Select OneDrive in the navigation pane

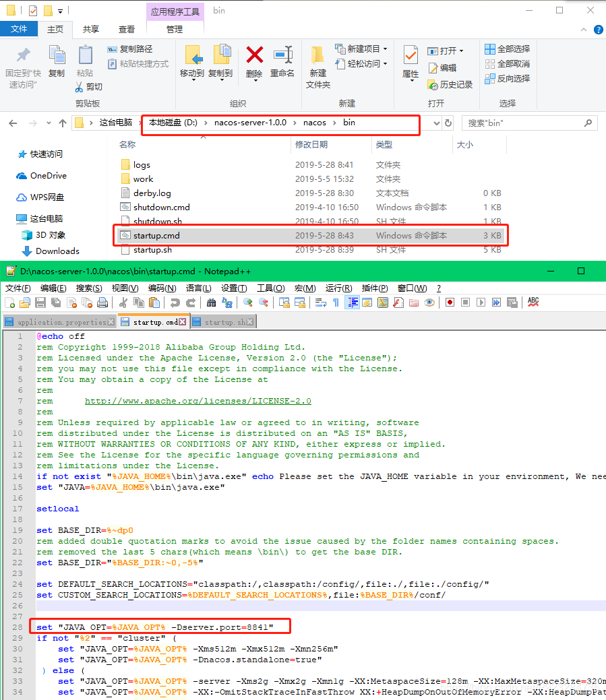(x=41, y=176)
